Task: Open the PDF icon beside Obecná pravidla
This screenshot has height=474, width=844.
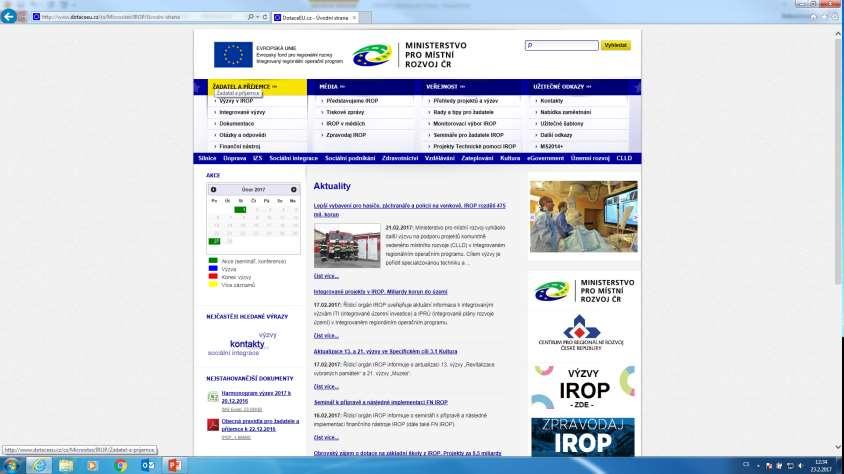Action: [x=213, y=425]
